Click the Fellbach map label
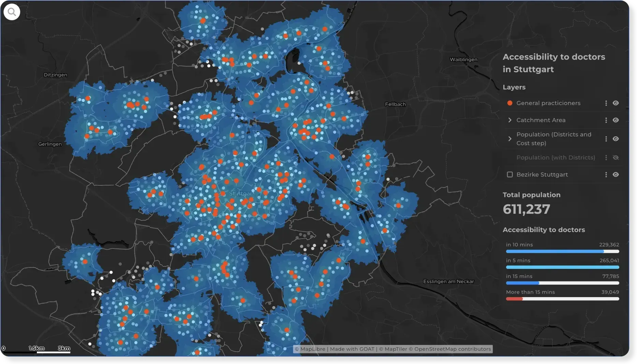The height and width of the screenshot is (364, 637). pos(395,104)
